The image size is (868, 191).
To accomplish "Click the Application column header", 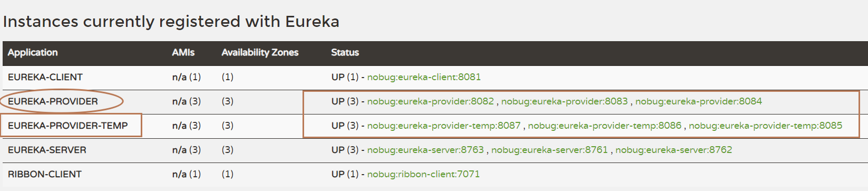I will [x=33, y=53].
